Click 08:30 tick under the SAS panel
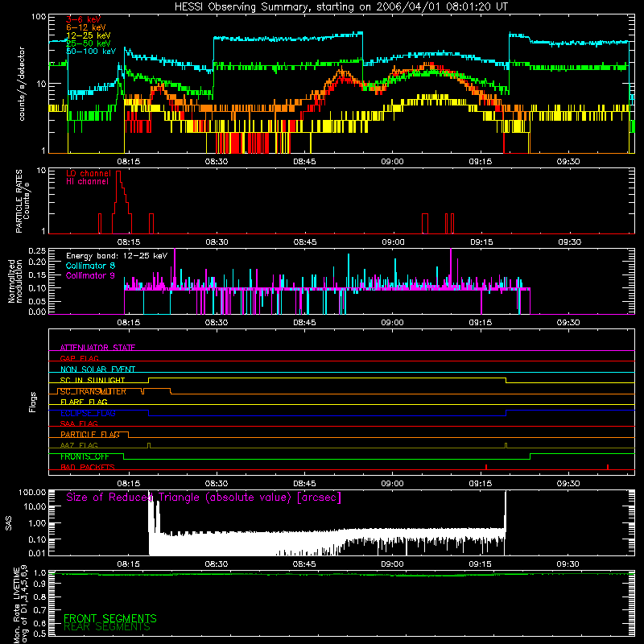Screen dimensions: 644x644 [x=216, y=564]
